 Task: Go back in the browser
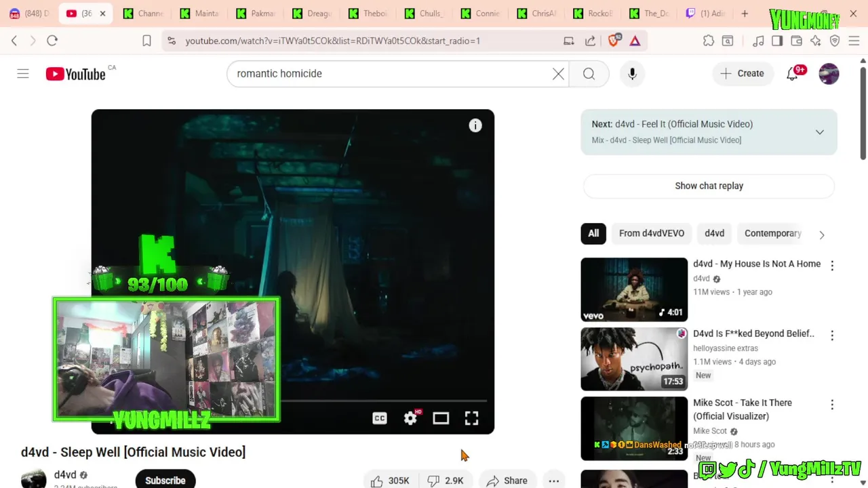click(x=14, y=41)
